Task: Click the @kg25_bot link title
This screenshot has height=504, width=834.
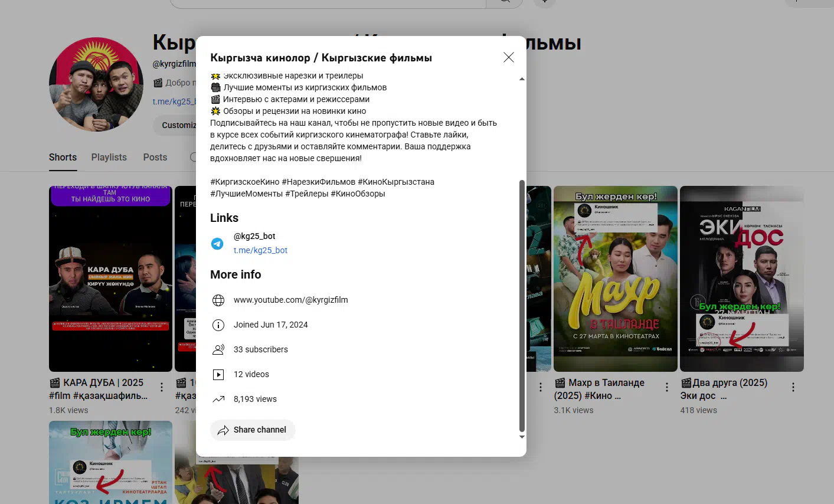Action: [254, 236]
